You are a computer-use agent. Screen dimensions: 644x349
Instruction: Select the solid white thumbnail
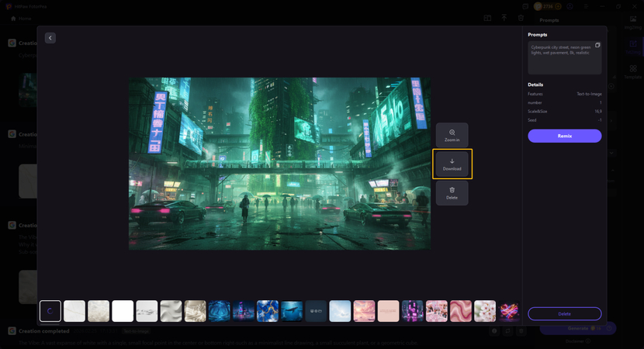(123, 311)
